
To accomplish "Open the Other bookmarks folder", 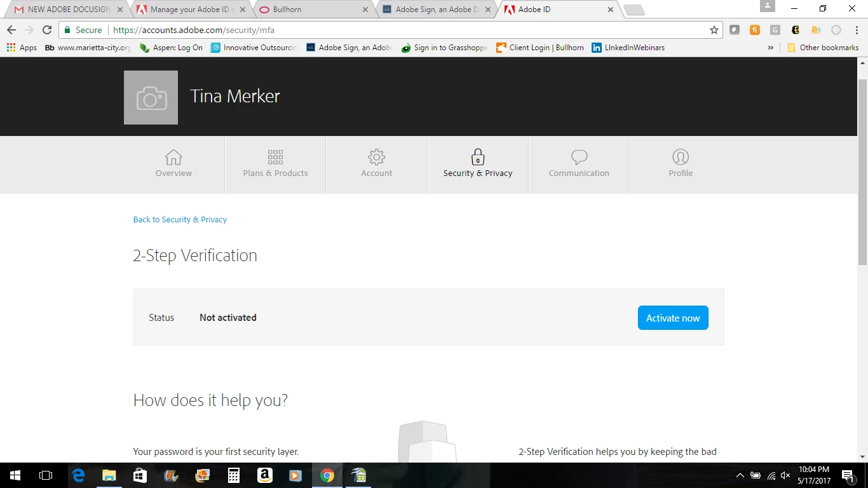I will (823, 48).
